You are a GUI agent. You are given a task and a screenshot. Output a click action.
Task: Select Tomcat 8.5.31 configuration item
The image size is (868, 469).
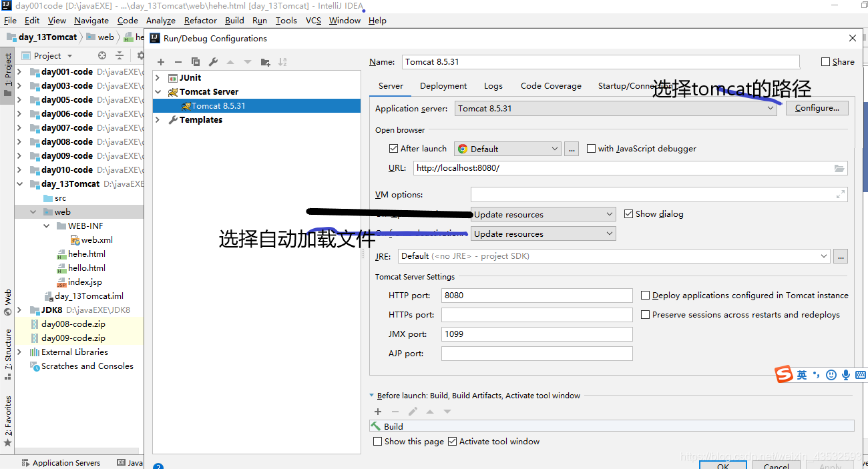256,106
